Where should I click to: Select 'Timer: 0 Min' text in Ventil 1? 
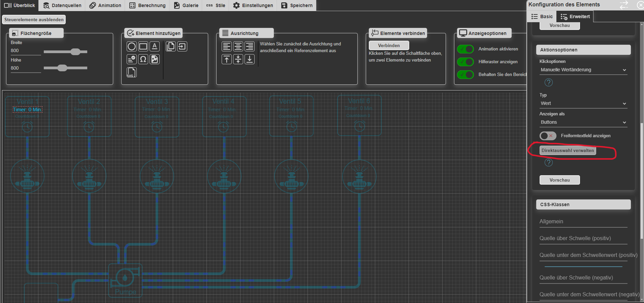(27, 110)
